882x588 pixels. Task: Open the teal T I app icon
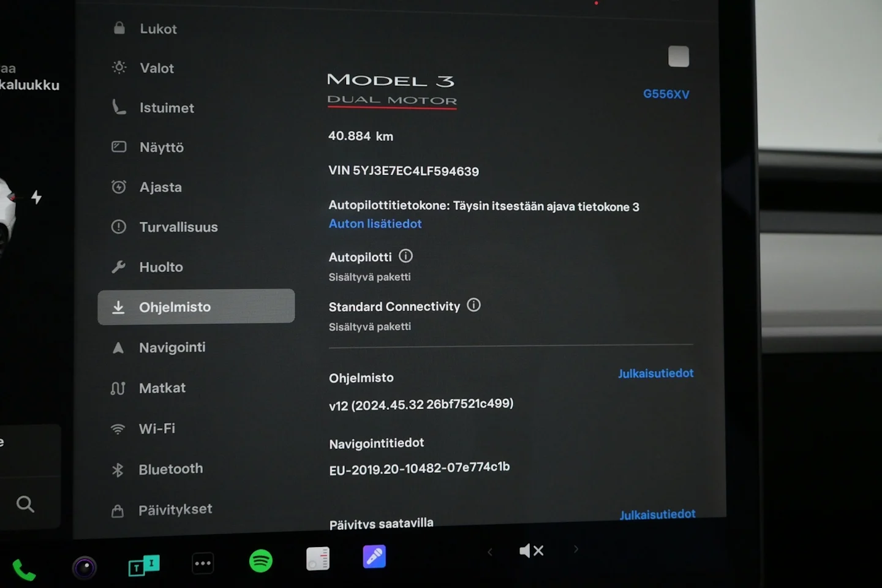(x=144, y=565)
